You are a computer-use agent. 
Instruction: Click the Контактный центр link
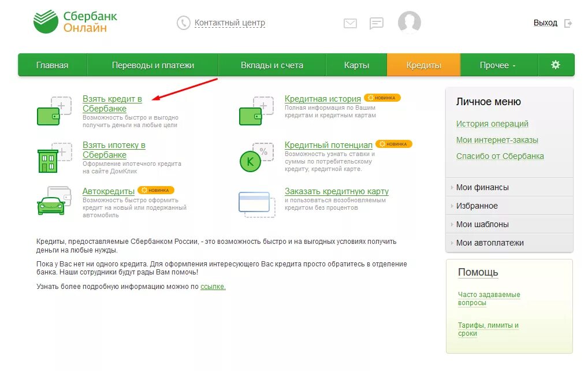coord(229,23)
